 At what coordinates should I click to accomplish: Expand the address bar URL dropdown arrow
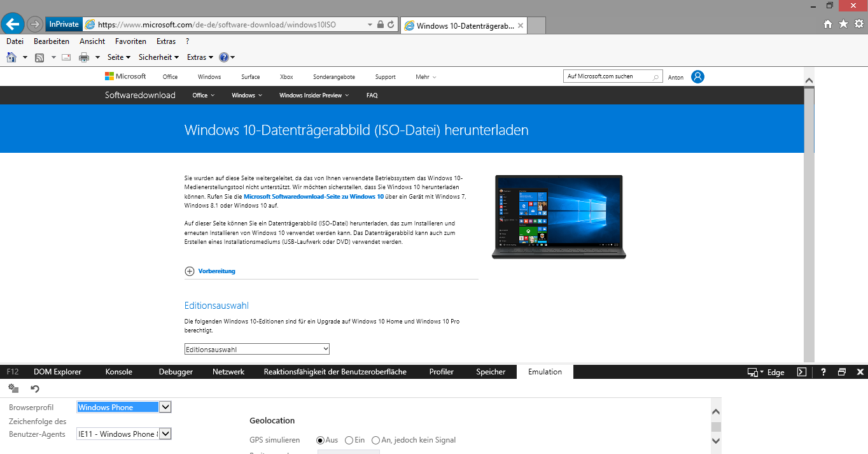pos(370,25)
